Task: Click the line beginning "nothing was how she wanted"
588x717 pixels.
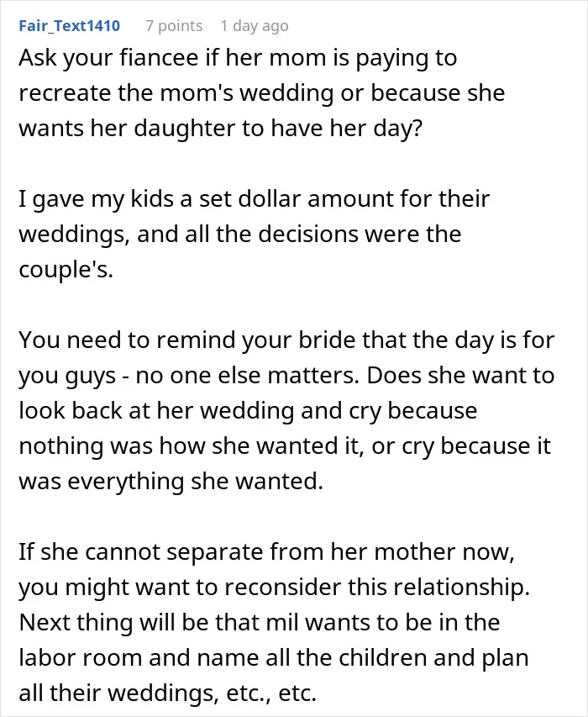Action: (x=285, y=446)
